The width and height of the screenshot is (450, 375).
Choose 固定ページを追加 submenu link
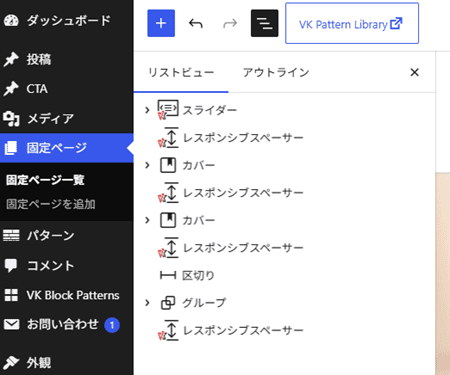(x=51, y=204)
